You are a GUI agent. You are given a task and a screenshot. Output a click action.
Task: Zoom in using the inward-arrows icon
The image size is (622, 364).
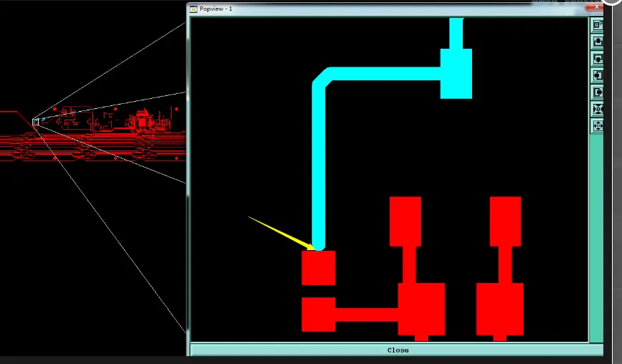(598, 110)
